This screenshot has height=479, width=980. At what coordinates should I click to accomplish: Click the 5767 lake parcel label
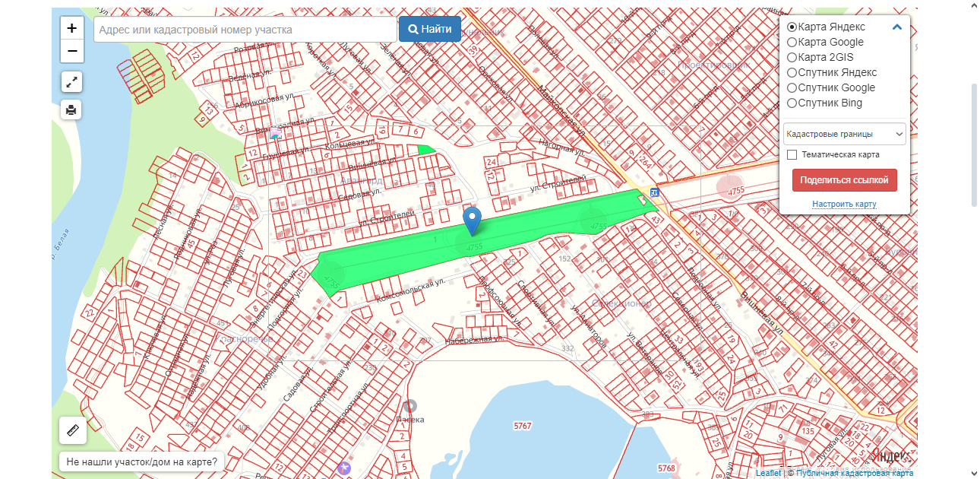pos(523,426)
